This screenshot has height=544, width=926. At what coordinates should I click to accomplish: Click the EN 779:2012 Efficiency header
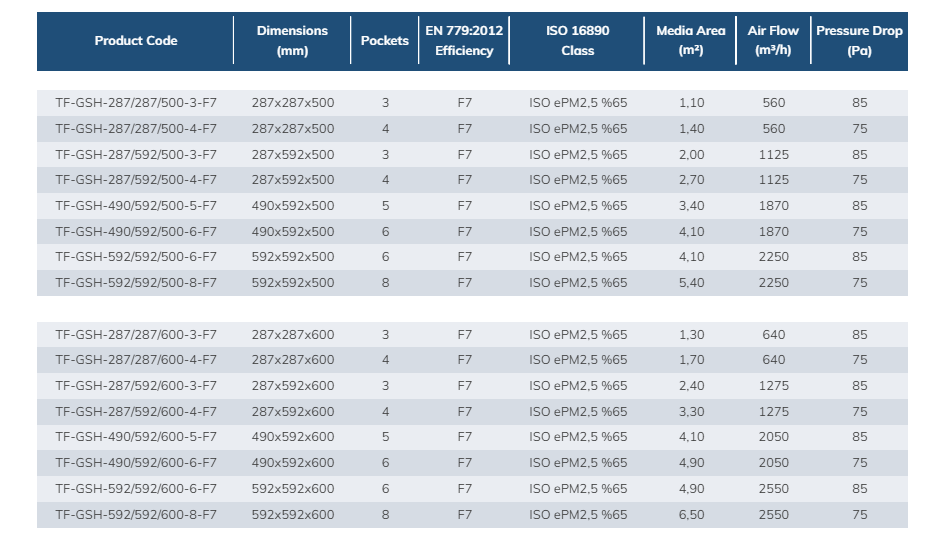point(464,41)
